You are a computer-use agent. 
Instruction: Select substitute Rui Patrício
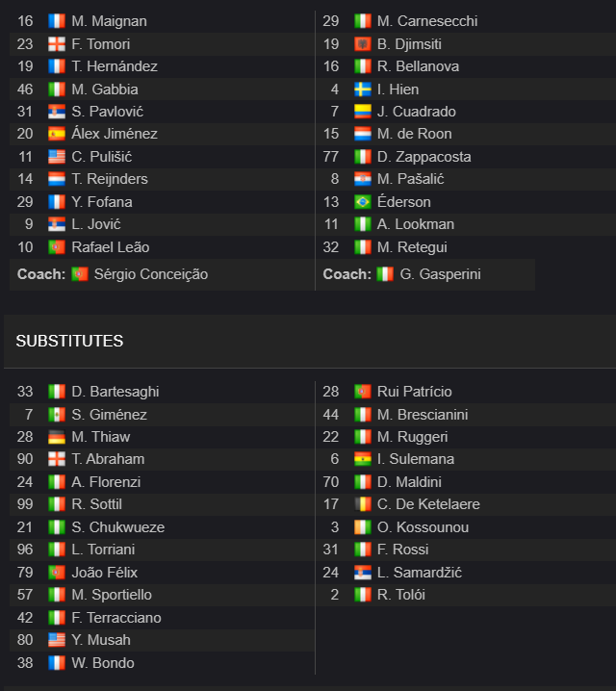(414, 392)
